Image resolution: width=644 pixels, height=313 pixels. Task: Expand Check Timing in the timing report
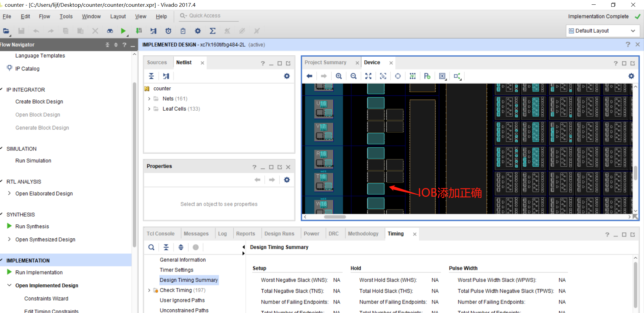[x=149, y=290]
